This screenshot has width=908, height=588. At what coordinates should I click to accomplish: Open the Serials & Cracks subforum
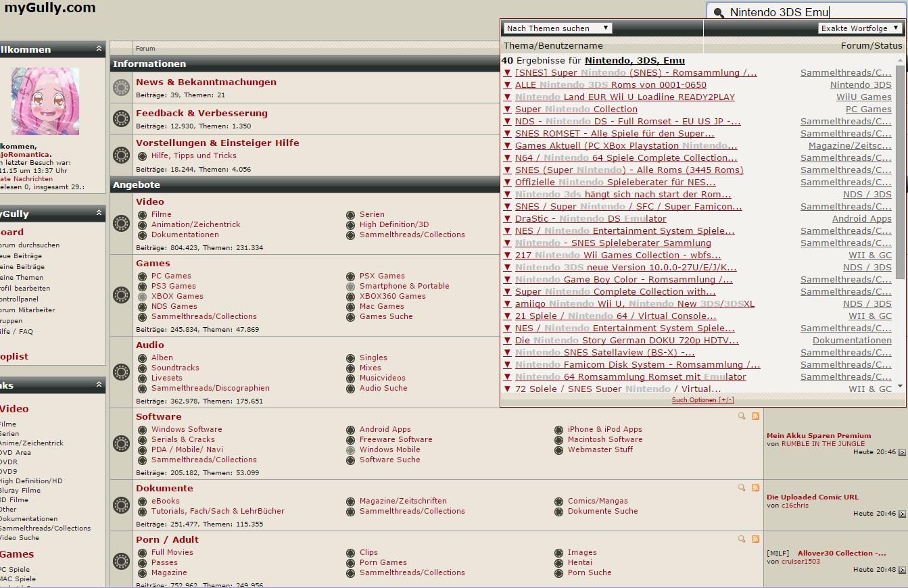click(x=183, y=439)
